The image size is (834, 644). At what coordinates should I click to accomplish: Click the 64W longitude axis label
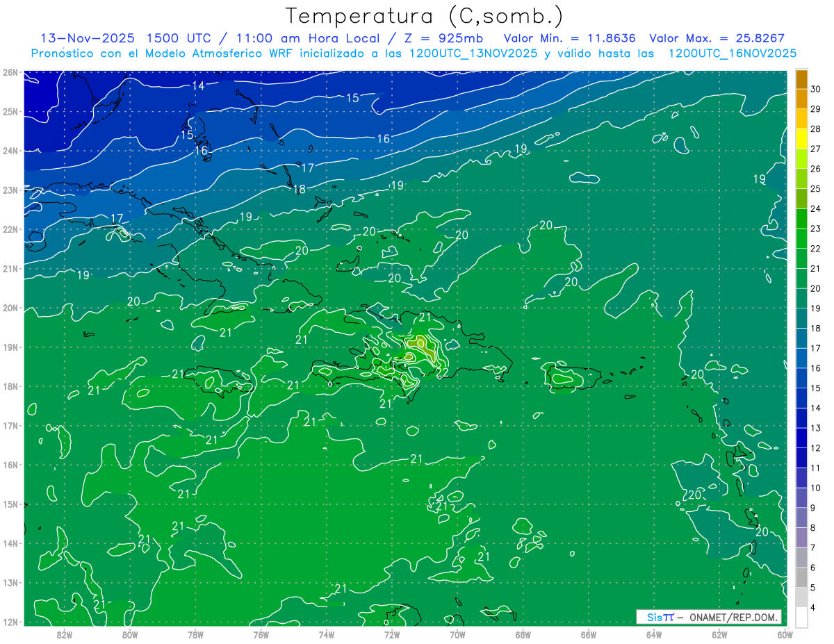click(654, 634)
